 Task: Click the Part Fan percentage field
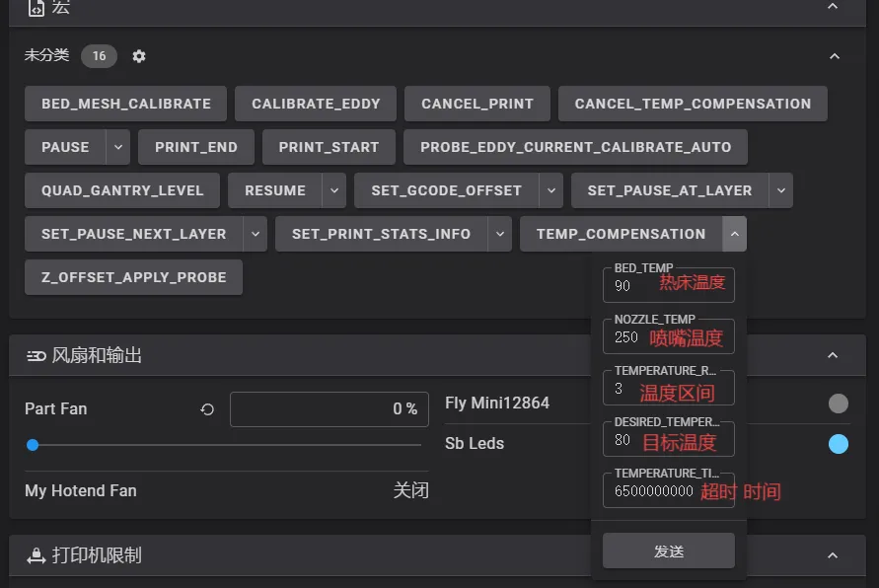tap(329, 408)
